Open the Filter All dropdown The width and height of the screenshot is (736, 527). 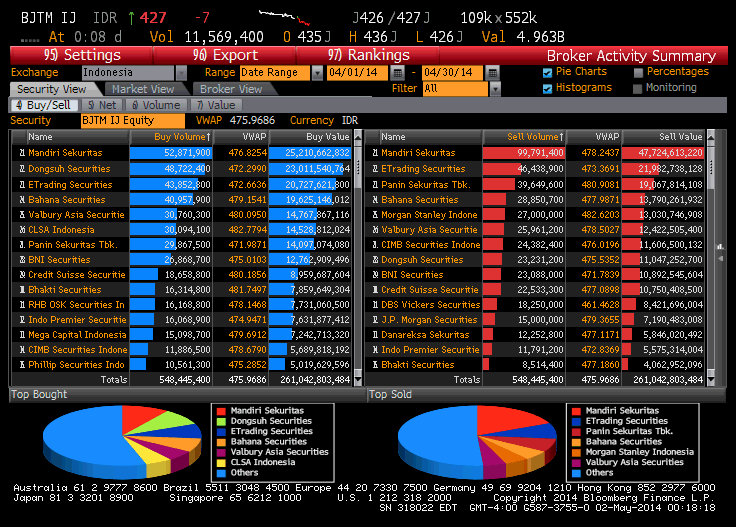pos(496,89)
